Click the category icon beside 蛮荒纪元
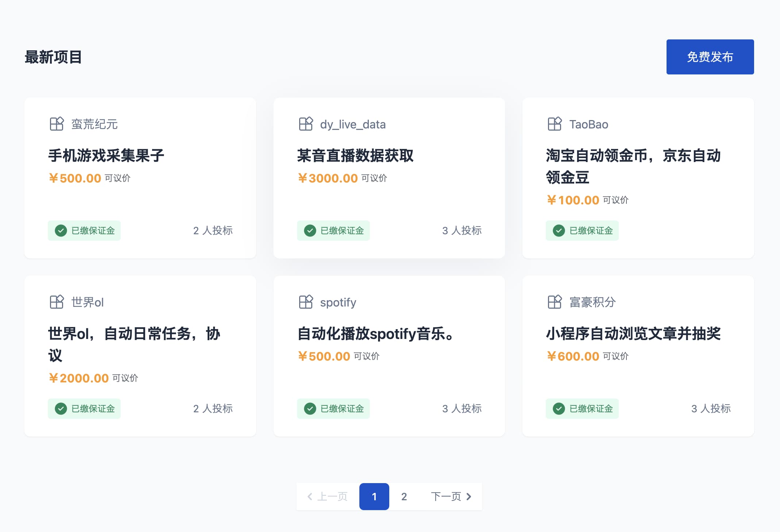This screenshot has height=532, width=780. (x=57, y=124)
